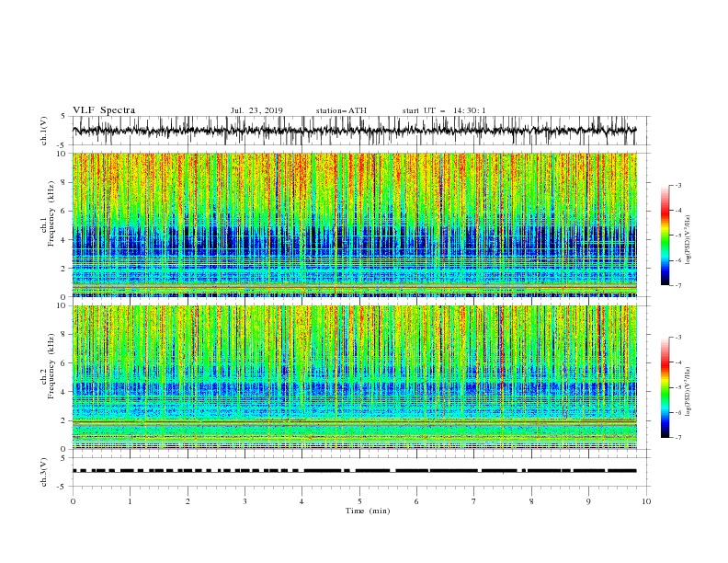Click the "VLF Spectra" plot title
The image size is (728, 563).
[104, 110]
